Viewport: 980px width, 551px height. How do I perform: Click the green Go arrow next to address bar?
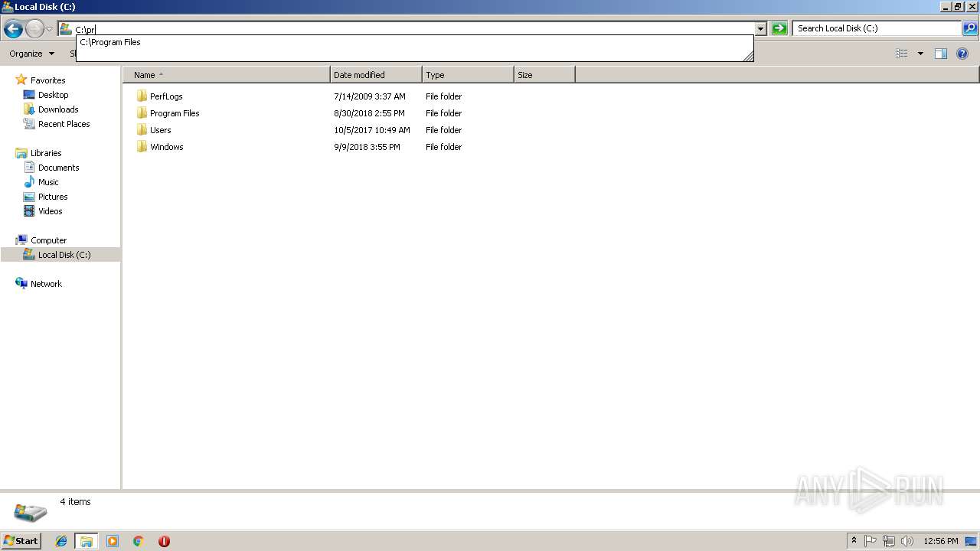pos(779,28)
